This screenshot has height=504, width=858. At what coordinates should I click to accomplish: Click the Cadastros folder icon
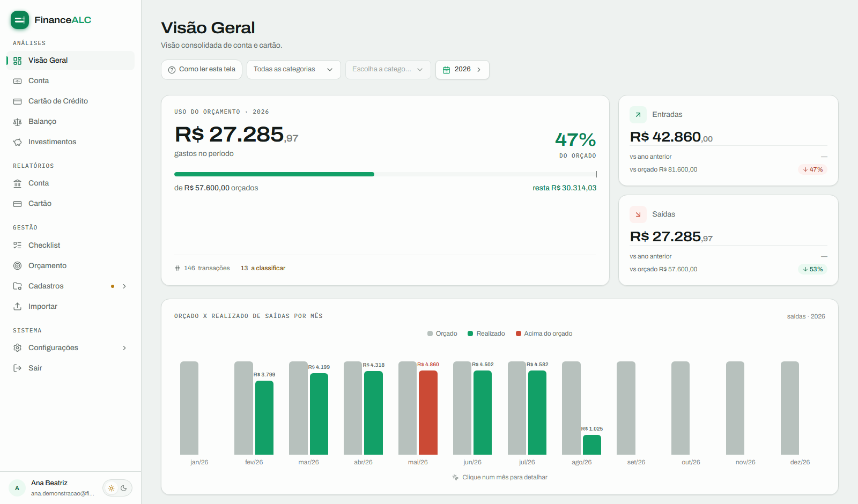pyautogui.click(x=17, y=286)
